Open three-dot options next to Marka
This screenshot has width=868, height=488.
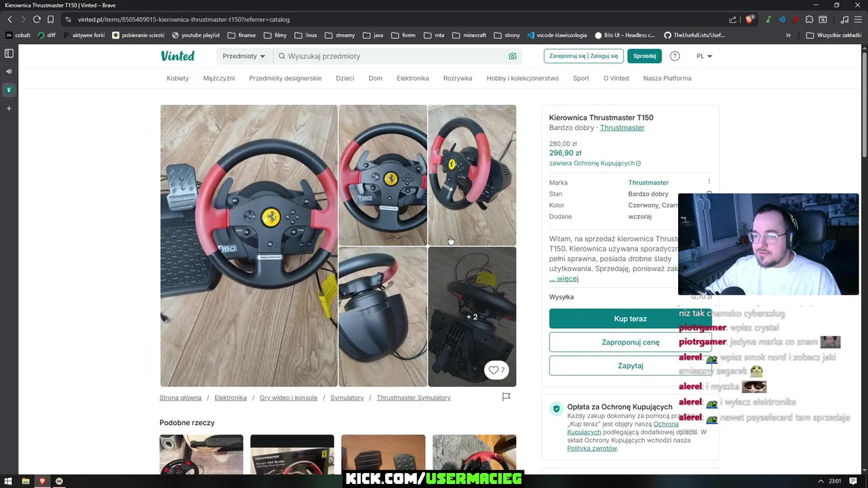coord(709,182)
